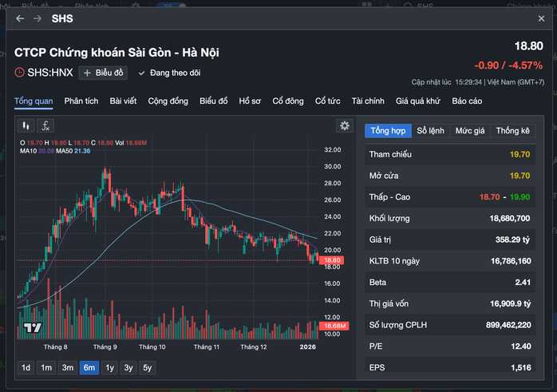Open the Sổ lệnh panel tab
Screen dimensions: 557x392
click(430, 130)
